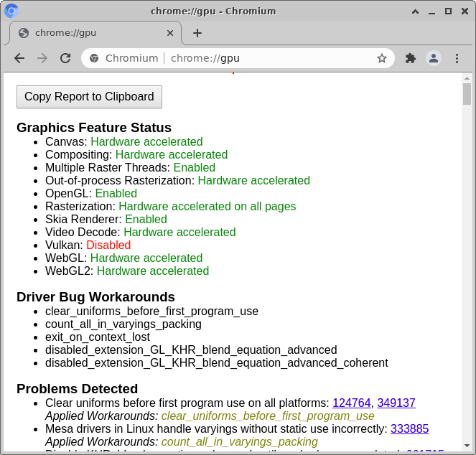Click the Chromium window title bar icon
This screenshot has width=476, height=455.
[x=11, y=11]
